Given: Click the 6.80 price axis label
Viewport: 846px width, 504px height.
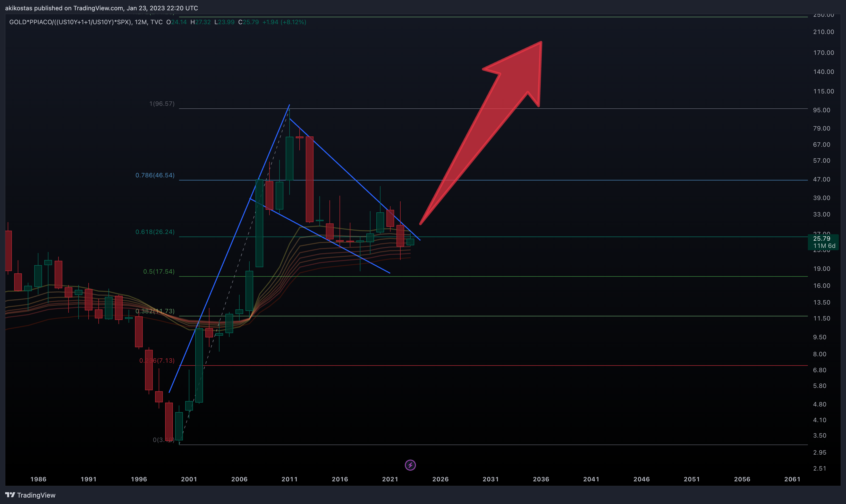Looking at the screenshot, I should point(819,370).
